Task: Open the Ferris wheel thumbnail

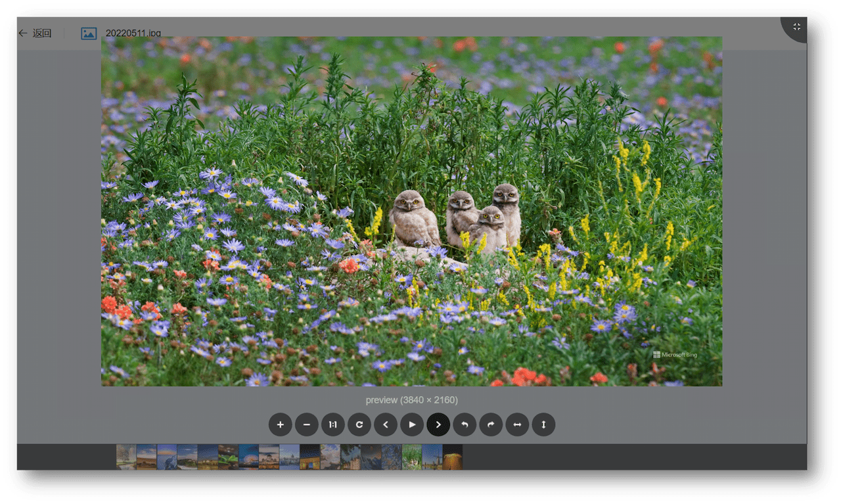Action: tap(248, 457)
